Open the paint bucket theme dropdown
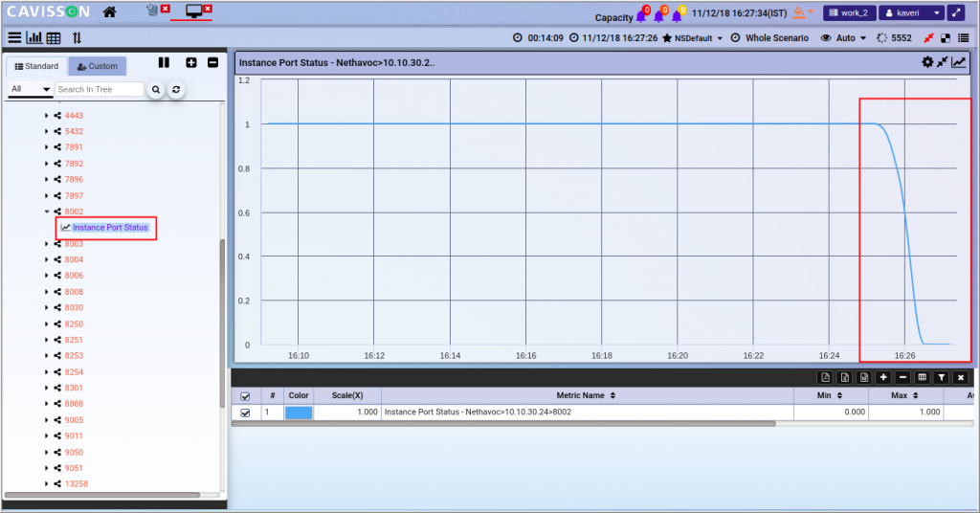This screenshot has width=980, height=513. click(x=803, y=12)
